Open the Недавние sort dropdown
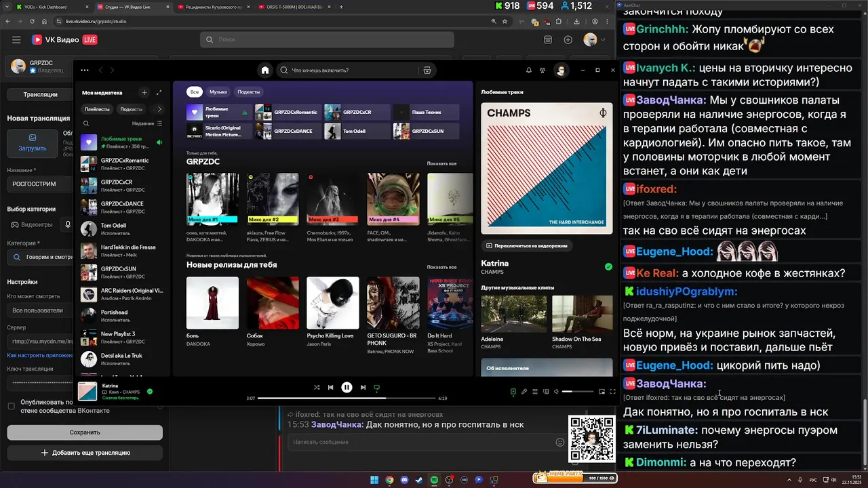 click(147, 123)
